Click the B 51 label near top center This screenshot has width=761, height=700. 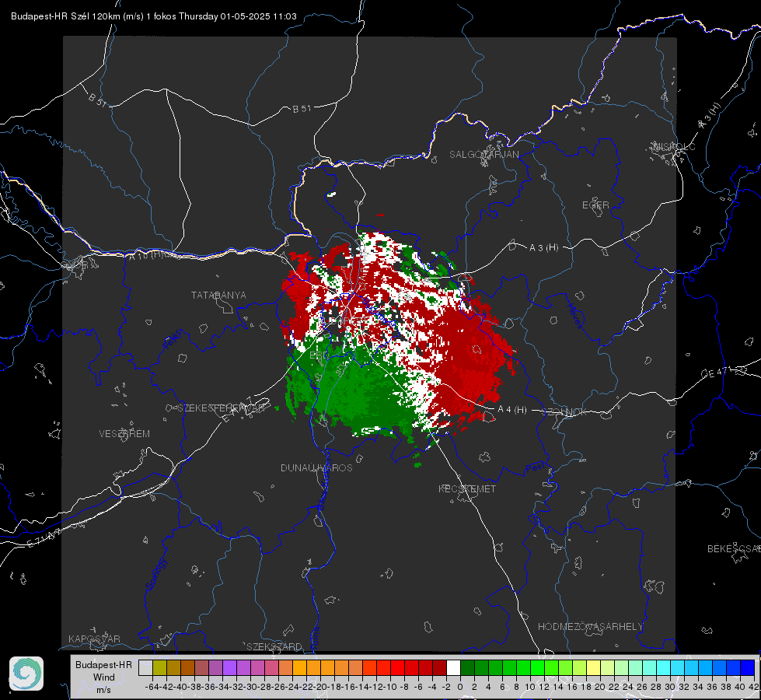[x=302, y=109]
